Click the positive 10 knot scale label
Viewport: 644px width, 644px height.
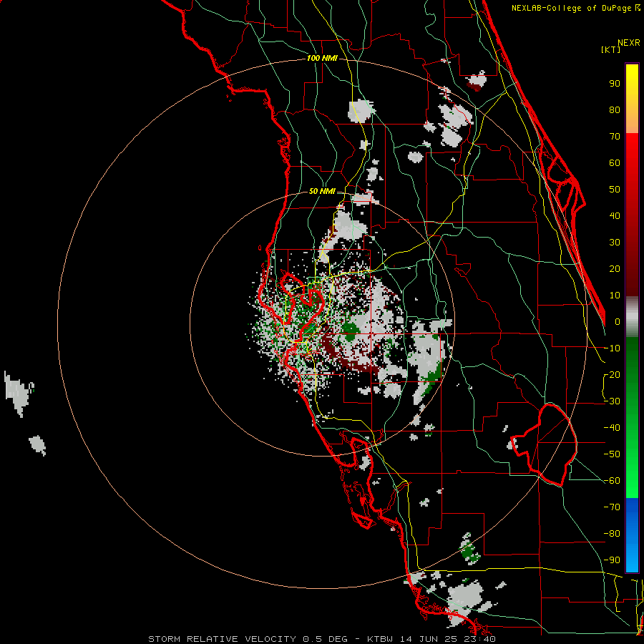click(x=615, y=296)
